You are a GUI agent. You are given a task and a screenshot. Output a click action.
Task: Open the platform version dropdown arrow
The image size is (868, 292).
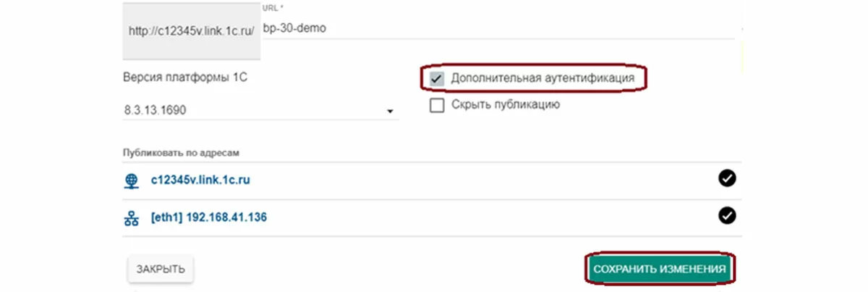(x=390, y=112)
